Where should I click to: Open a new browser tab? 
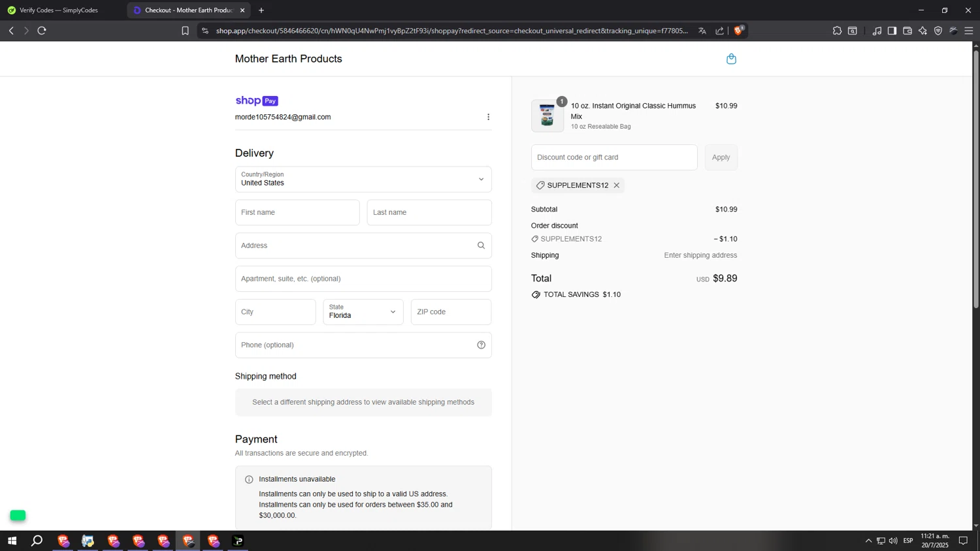coord(261,10)
